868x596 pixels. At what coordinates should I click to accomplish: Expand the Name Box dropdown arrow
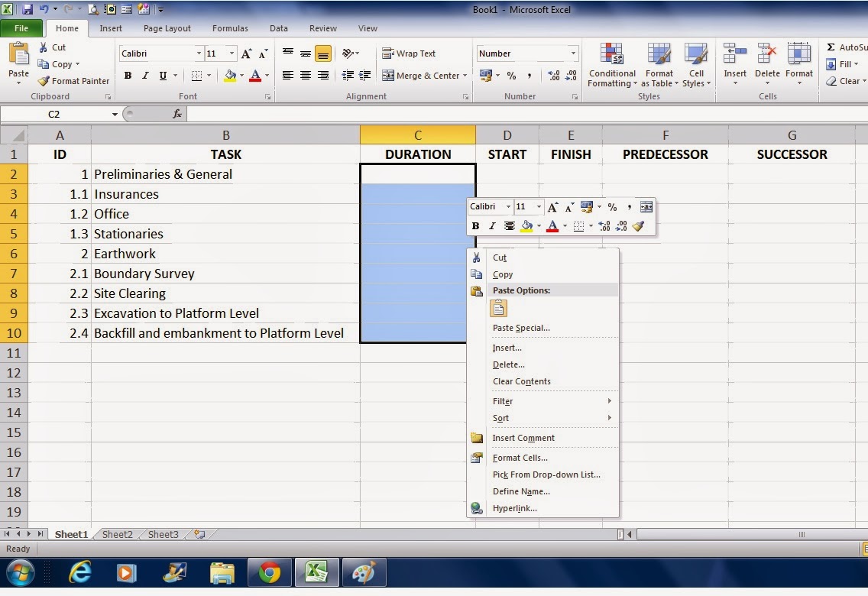click(115, 114)
